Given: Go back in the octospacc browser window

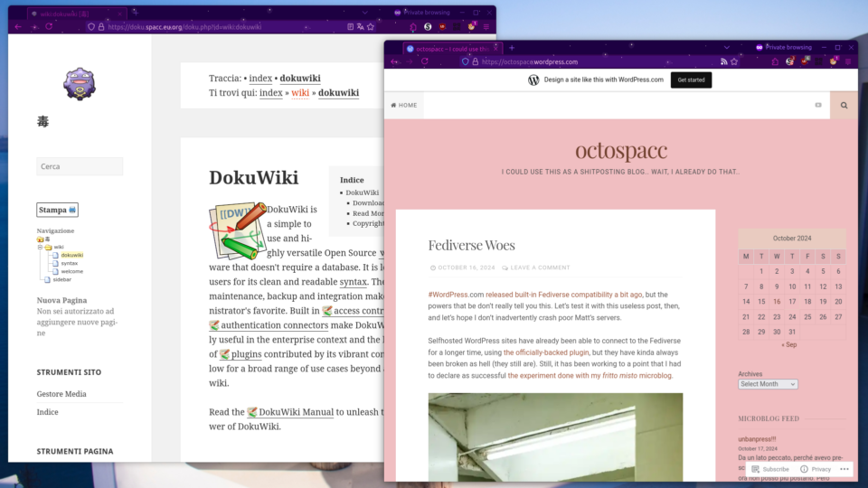Looking at the screenshot, I should click(394, 62).
